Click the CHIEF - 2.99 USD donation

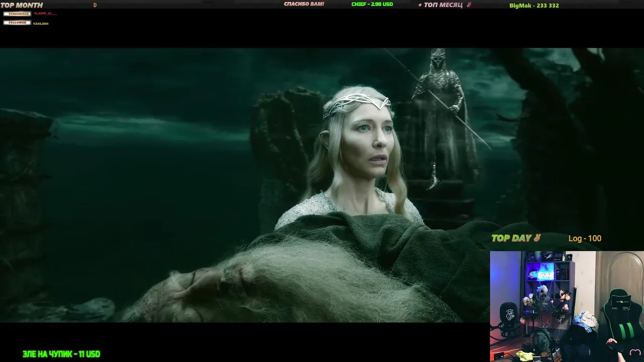tap(372, 5)
